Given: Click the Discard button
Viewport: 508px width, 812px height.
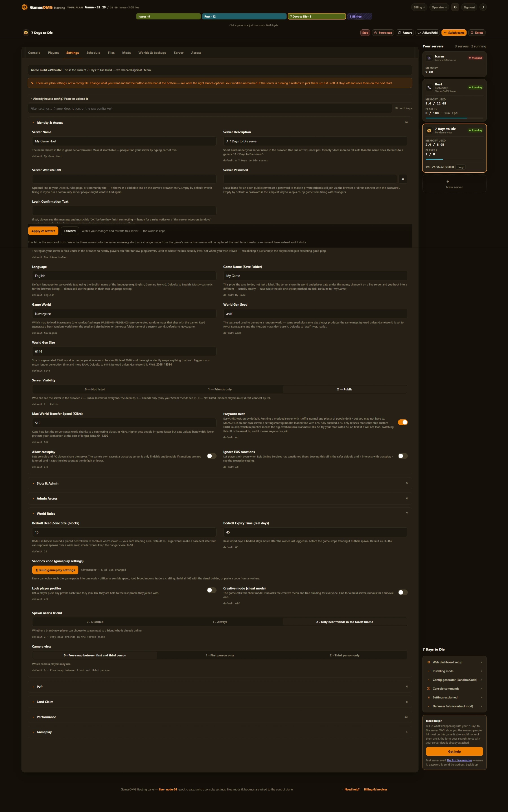Looking at the screenshot, I should pos(70,231).
